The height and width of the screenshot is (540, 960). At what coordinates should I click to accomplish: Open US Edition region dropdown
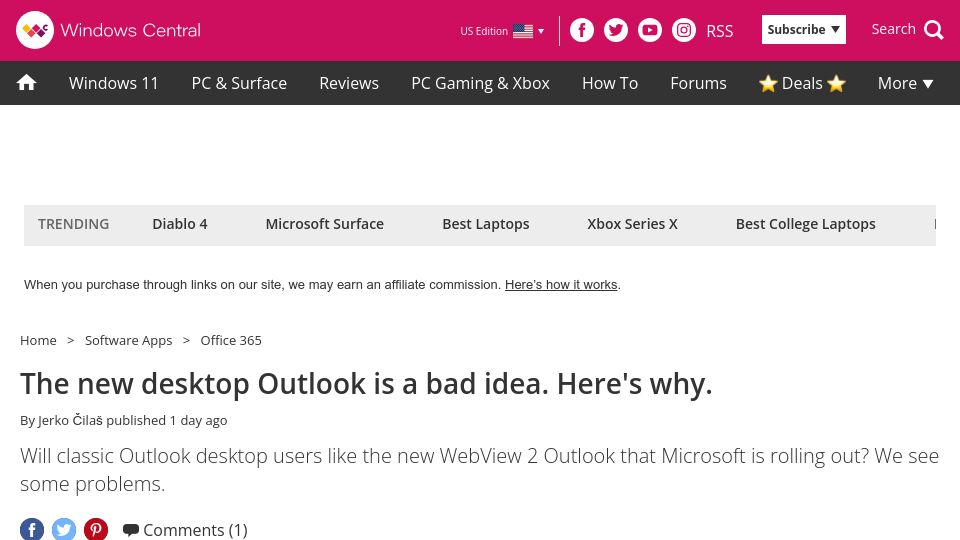tap(502, 31)
